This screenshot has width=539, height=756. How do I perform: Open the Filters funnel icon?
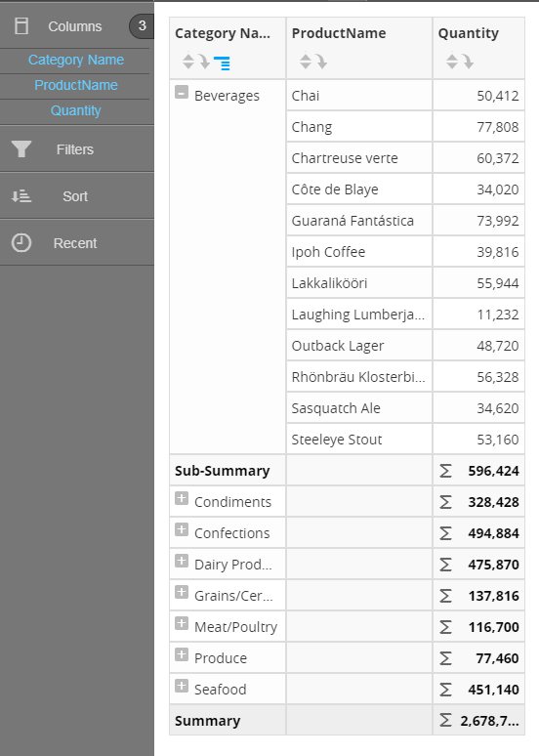[21, 149]
